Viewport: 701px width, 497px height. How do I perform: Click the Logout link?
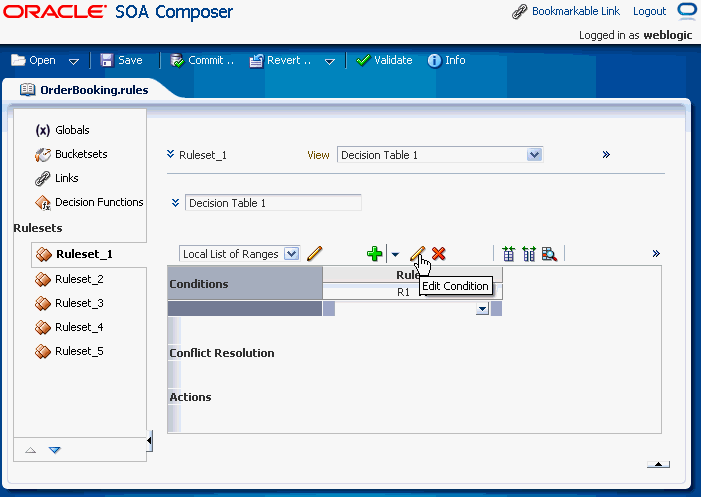coord(649,11)
